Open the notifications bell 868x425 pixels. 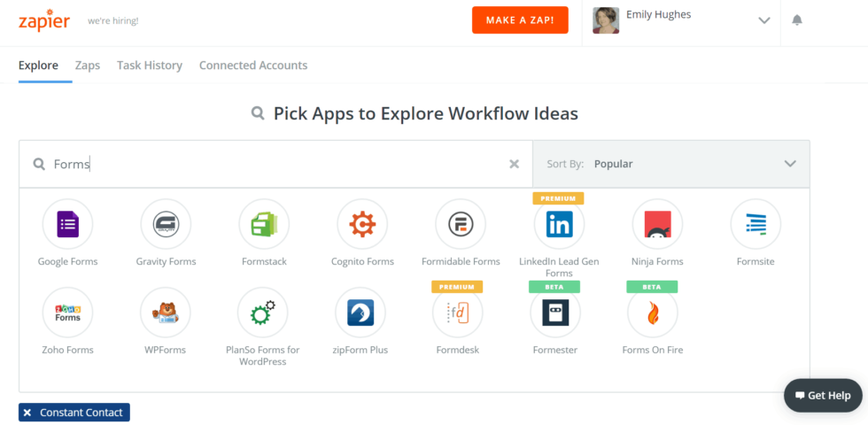point(797,20)
